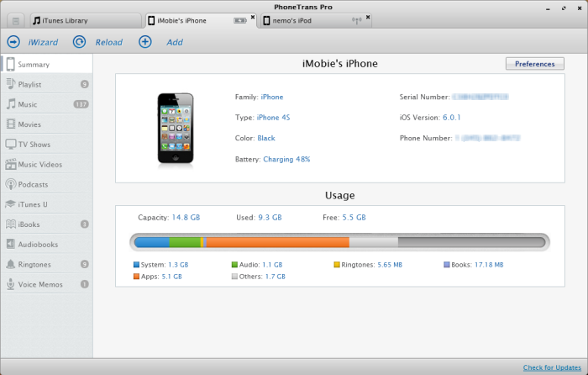Click the iBooks count badge
The image size is (588, 375).
pyautogui.click(x=85, y=224)
